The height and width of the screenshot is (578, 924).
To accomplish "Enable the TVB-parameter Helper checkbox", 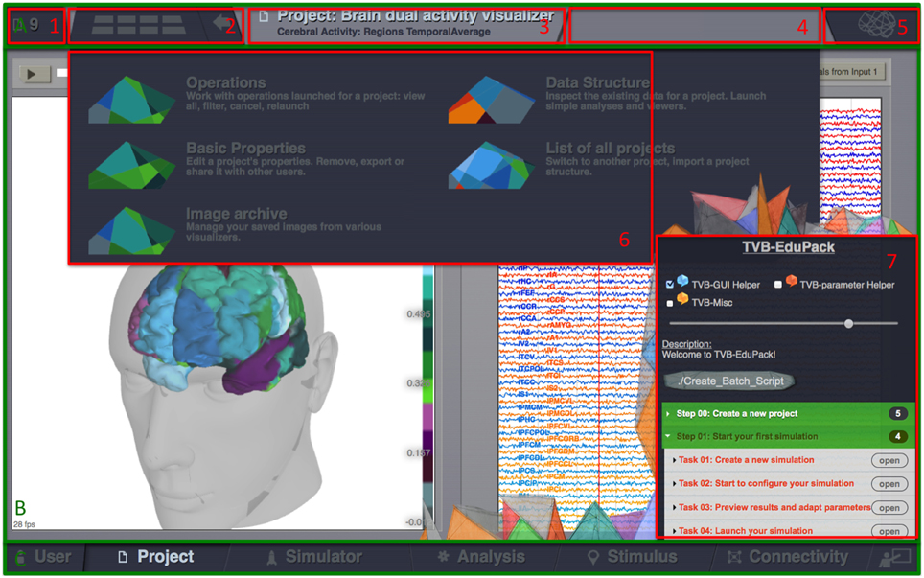I will tap(778, 284).
